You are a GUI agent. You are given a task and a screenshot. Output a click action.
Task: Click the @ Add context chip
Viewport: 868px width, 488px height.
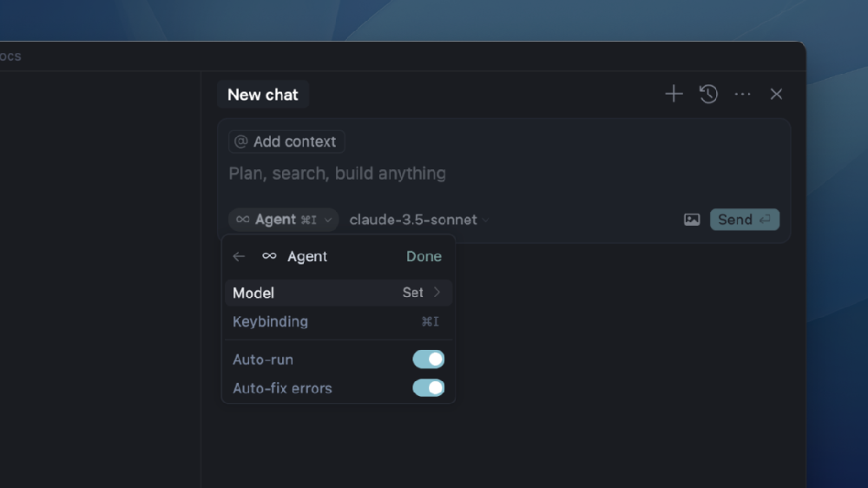286,142
